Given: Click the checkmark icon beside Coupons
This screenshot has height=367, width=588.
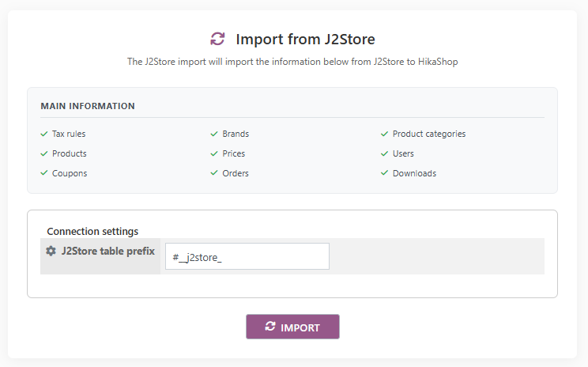Looking at the screenshot, I should 44,173.
